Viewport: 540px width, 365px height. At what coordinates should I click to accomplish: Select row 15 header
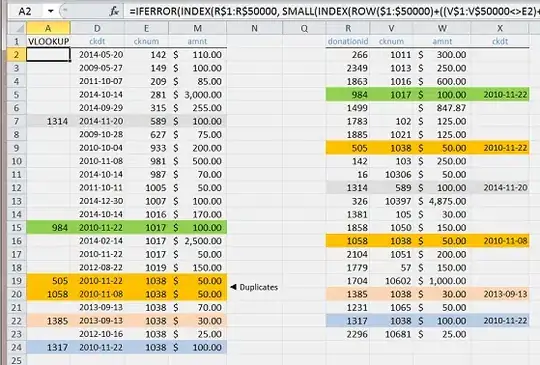tap(17, 228)
